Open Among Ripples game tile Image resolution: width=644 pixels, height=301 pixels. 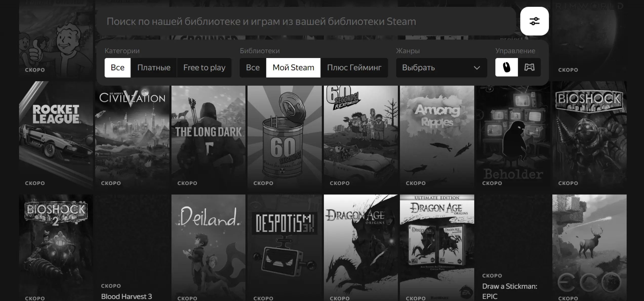tap(437, 137)
